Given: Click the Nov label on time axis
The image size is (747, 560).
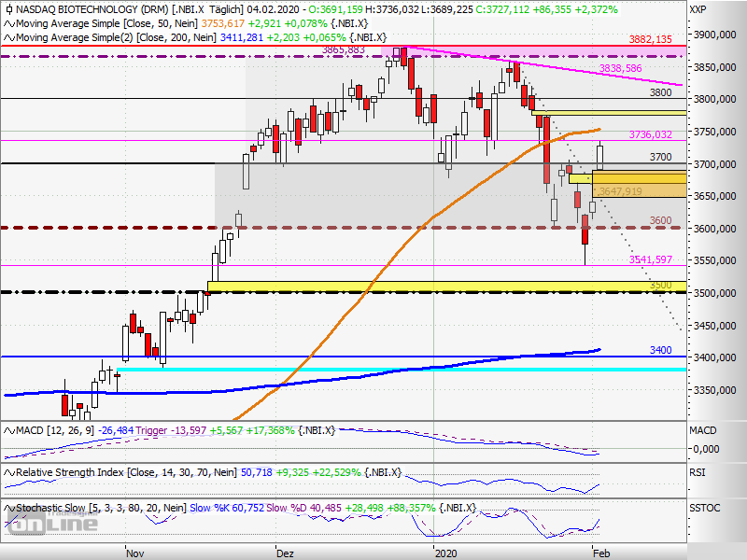Looking at the screenshot, I should point(134,553).
